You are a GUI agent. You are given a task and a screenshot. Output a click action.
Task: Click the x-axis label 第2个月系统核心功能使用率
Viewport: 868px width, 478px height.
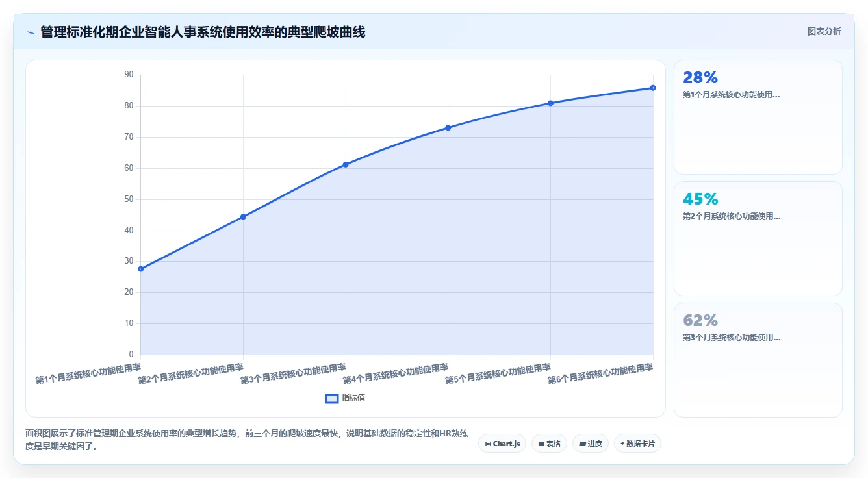pyautogui.click(x=191, y=373)
